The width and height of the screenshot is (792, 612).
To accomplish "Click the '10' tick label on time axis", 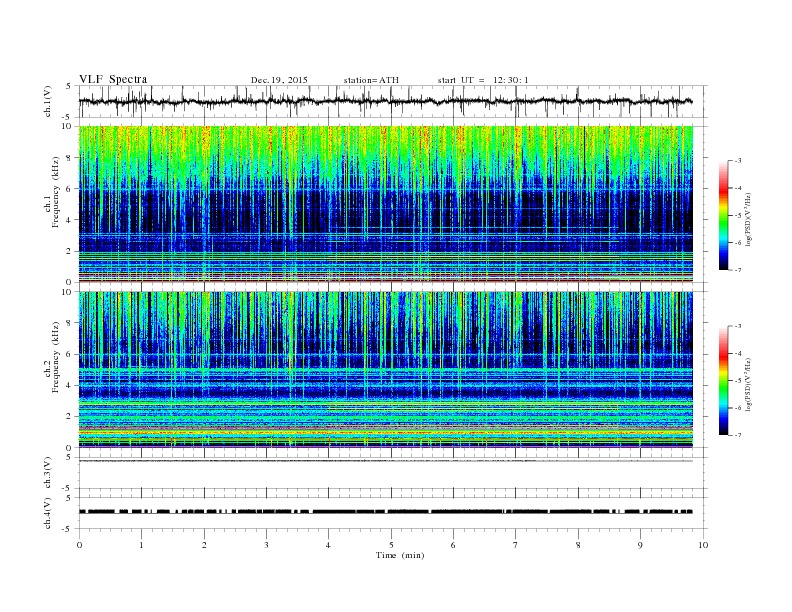I will pos(703,545).
